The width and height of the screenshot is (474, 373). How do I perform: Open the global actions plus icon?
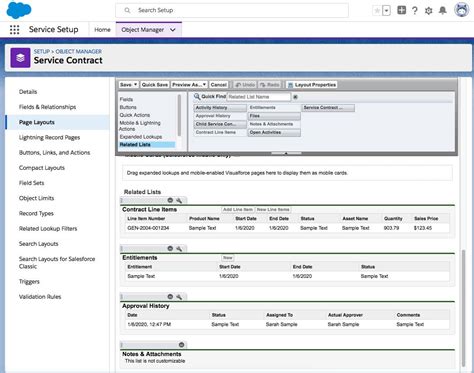(x=401, y=10)
